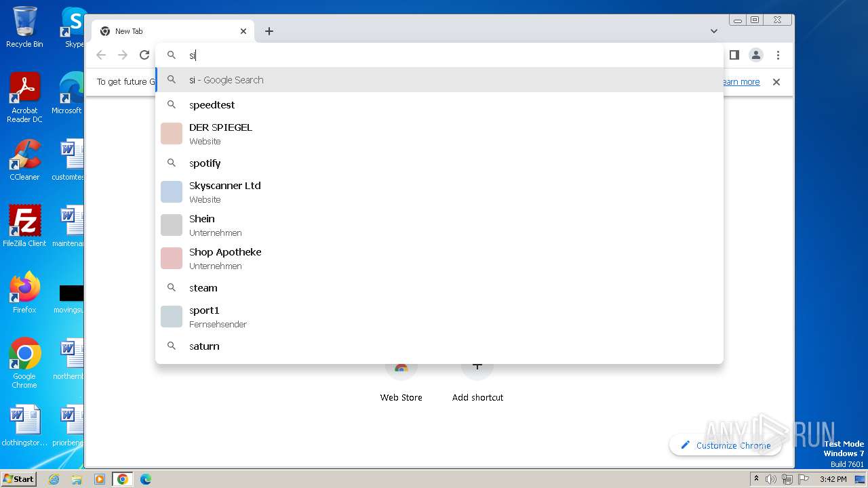Choose the 'spotify' suggestion
The image size is (868, 488).
coord(439,163)
